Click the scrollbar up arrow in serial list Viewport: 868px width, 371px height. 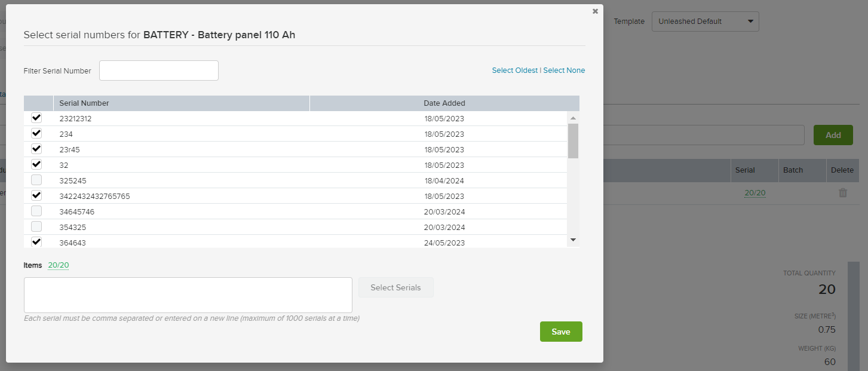[x=573, y=117]
